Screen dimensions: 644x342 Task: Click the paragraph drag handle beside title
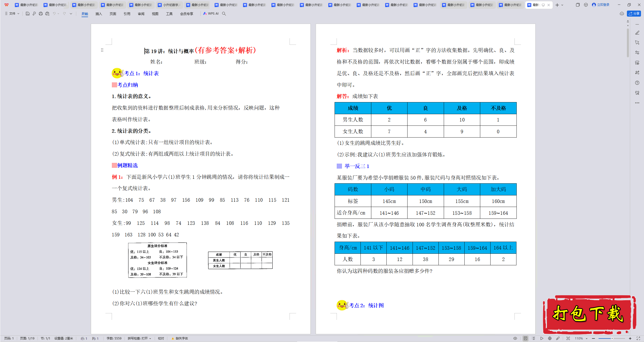click(x=102, y=50)
